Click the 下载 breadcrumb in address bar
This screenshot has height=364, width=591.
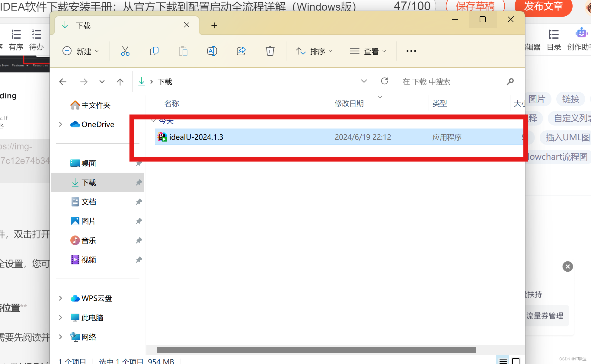(165, 82)
